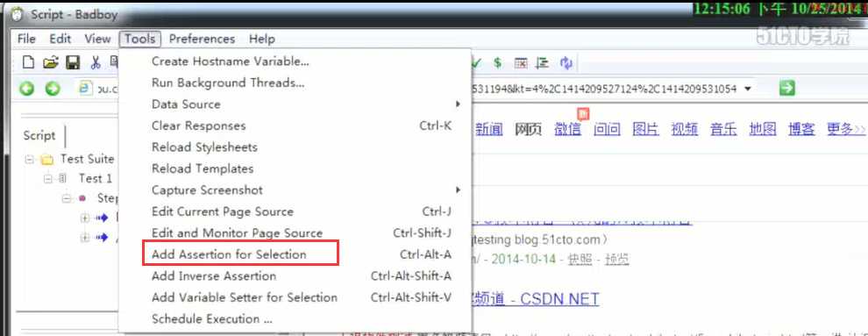Open the 视频 link on the page
This screenshot has height=336, width=868.
tap(684, 130)
